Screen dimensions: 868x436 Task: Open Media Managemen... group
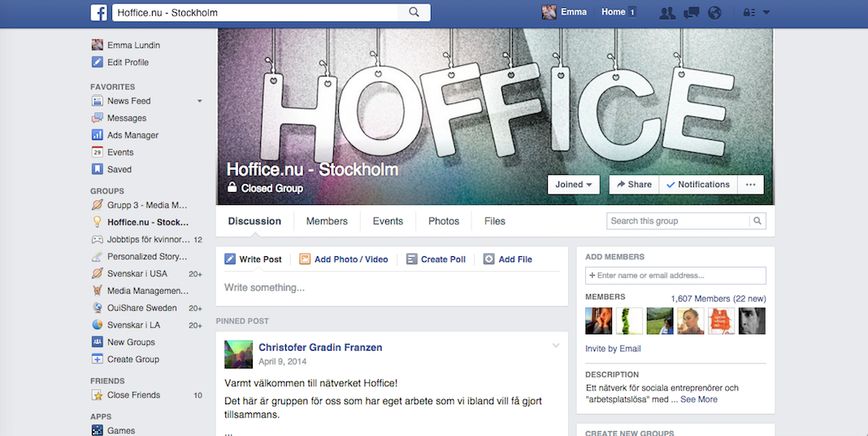point(148,291)
